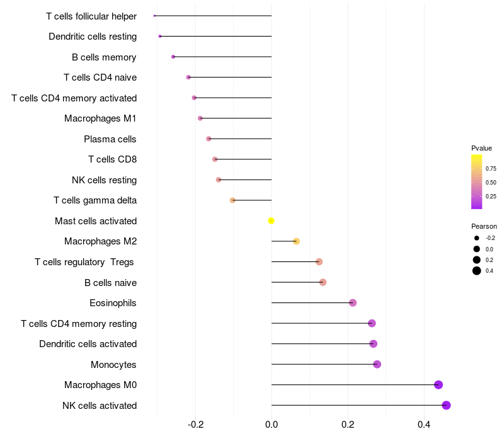This screenshot has width=504, height=441.
Task: Click the Pvalue legend title
Action: coord(481,148)
